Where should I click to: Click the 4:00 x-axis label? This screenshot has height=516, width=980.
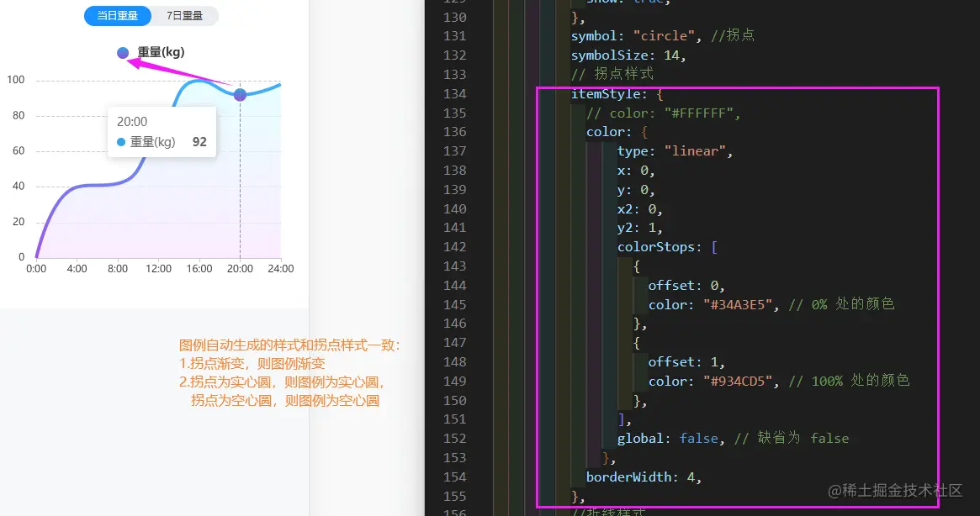[x=77, y=269]
